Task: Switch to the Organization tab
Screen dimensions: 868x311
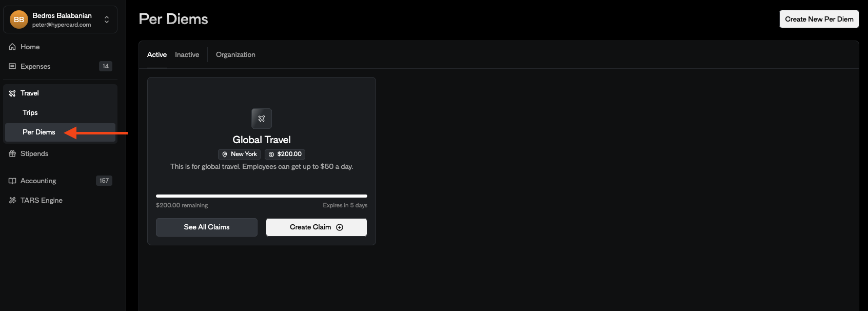Action: click(235, 54)
